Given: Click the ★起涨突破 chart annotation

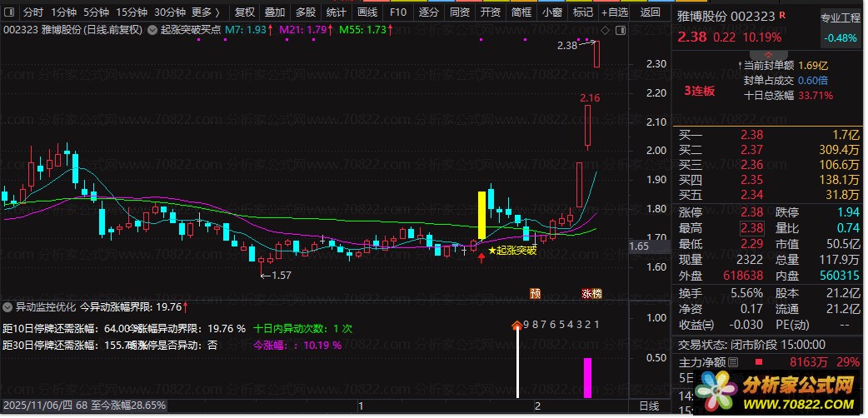Looking at the screenshot, I should coord(512,251).
